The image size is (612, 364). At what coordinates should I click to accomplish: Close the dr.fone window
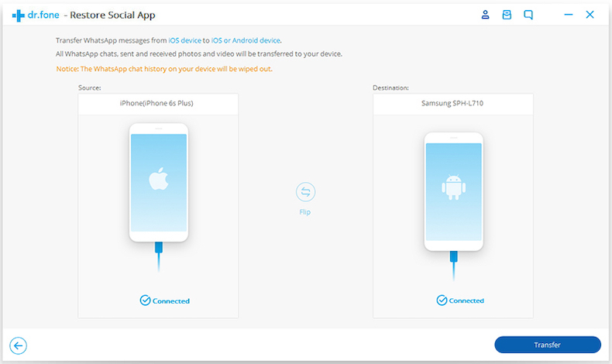590,15
